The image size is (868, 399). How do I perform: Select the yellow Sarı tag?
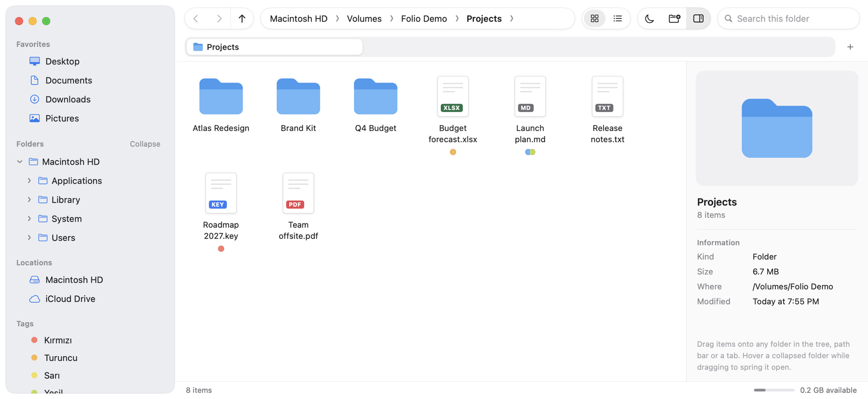pos(90,375)
